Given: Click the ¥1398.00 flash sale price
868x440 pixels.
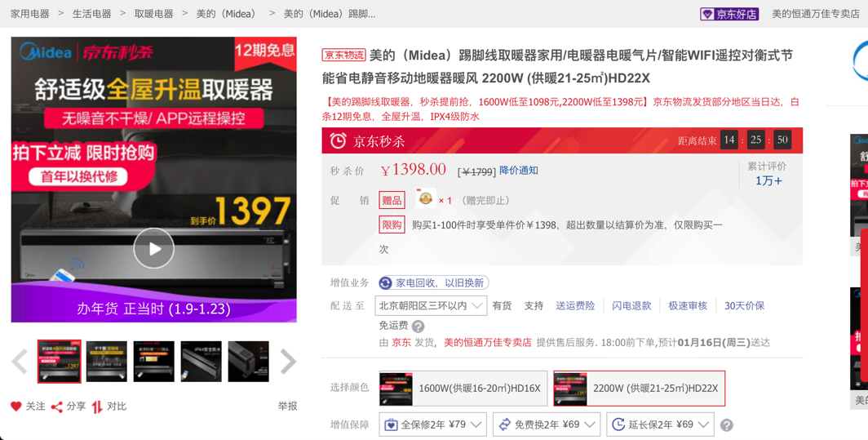Looking at the screenshot, I should click(x=414, y=170).
